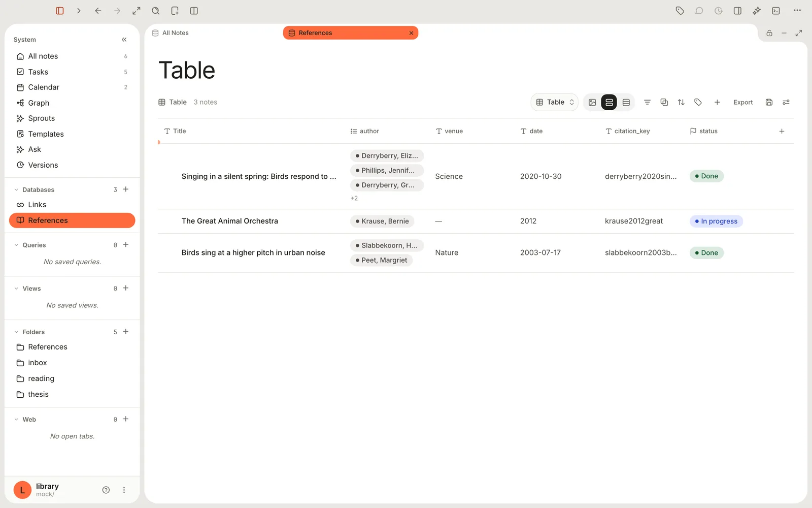Create a new note with the plus-page icon

[175, 11]
